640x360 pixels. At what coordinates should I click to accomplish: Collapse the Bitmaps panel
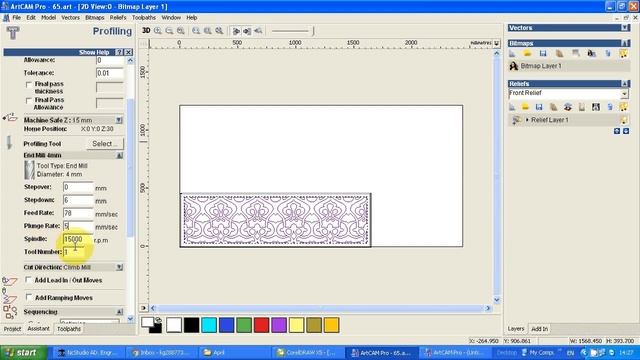625,43
